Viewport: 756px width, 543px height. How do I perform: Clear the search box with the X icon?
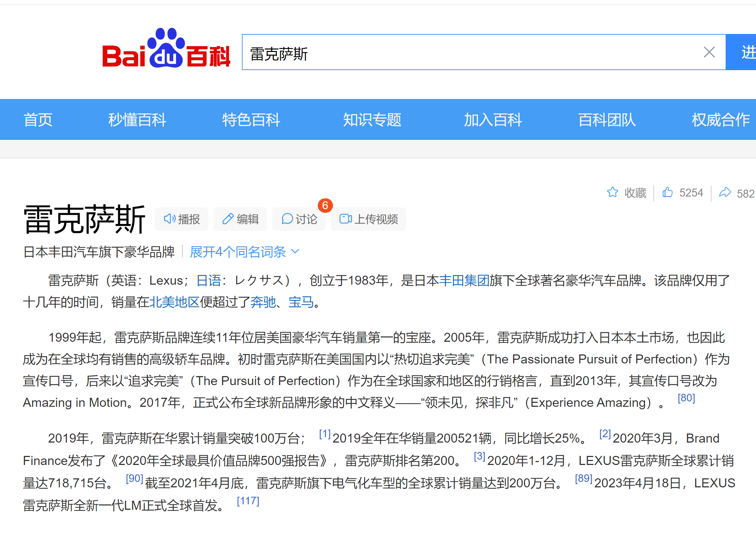[x=709, y=52]
